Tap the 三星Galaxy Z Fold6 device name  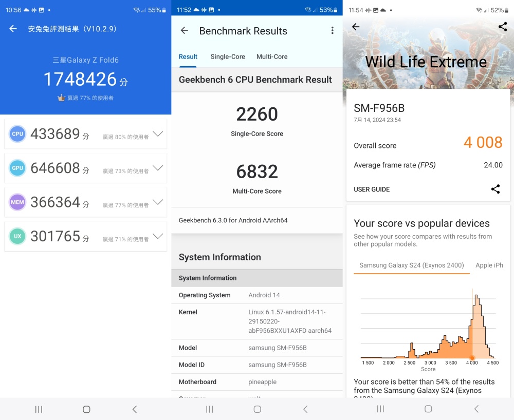pyautogui.click(x=85, y=60)
